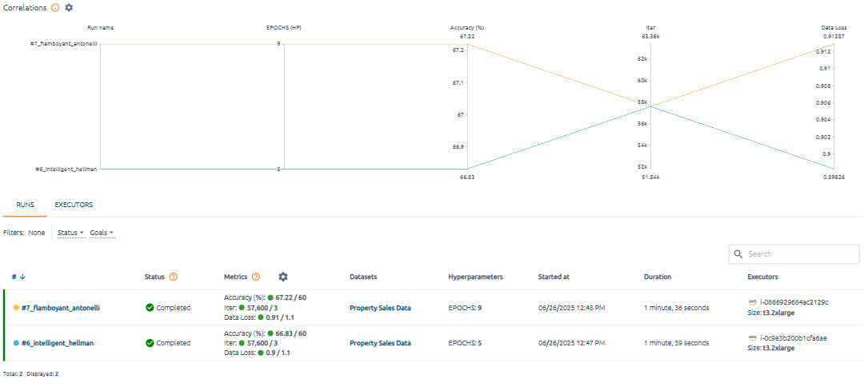Click the Metrics column help icon

pos(256,277)
